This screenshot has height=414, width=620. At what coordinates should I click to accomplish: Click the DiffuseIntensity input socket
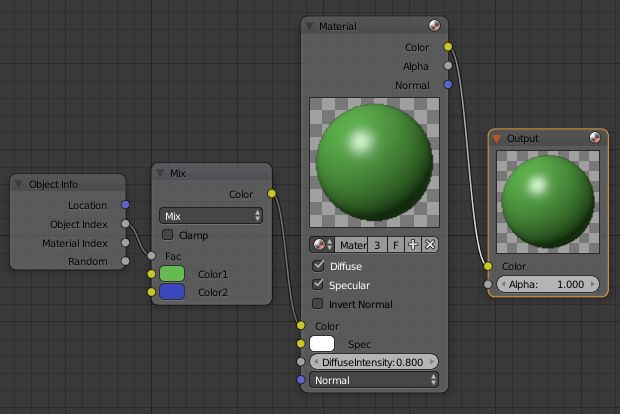(301, 361)
